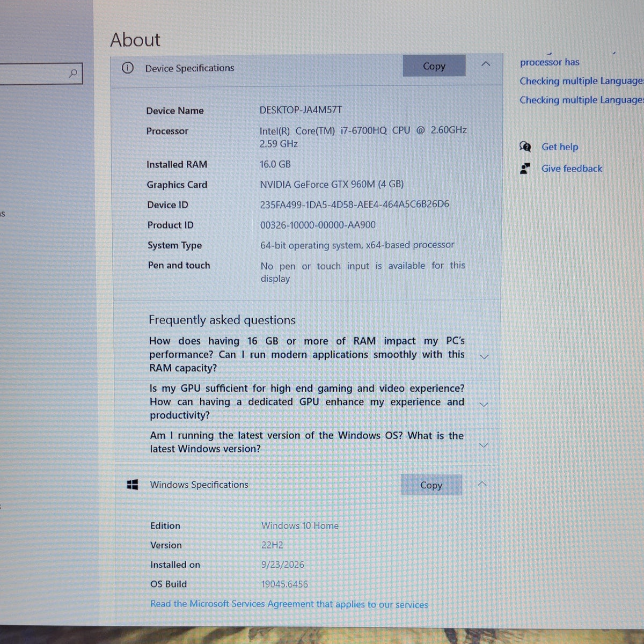Copy the Windows Specifications
Image resolution: width=644 pixels, height=644 pixels.
pyautogui.click(x=431, y=485)
